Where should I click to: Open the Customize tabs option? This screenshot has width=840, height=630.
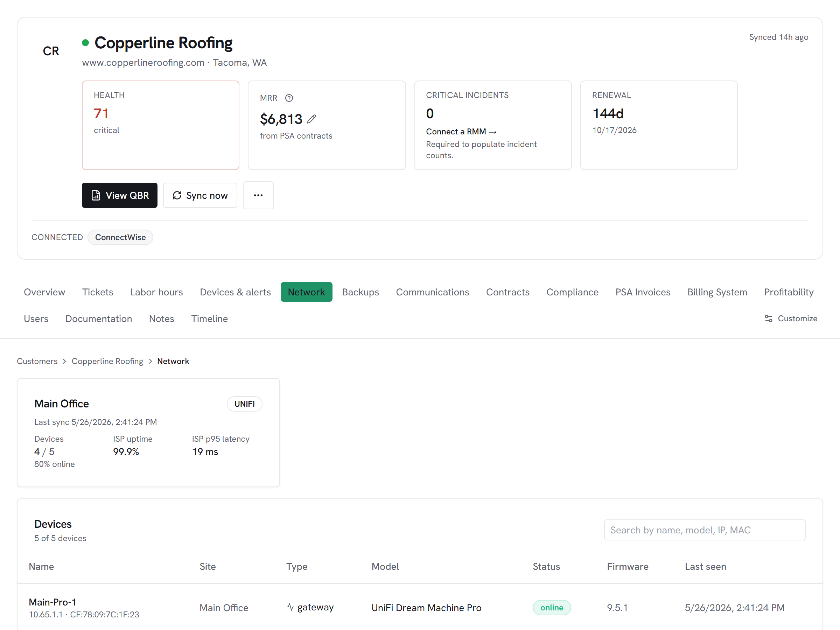pyautogui.click(x=791, y=318)
